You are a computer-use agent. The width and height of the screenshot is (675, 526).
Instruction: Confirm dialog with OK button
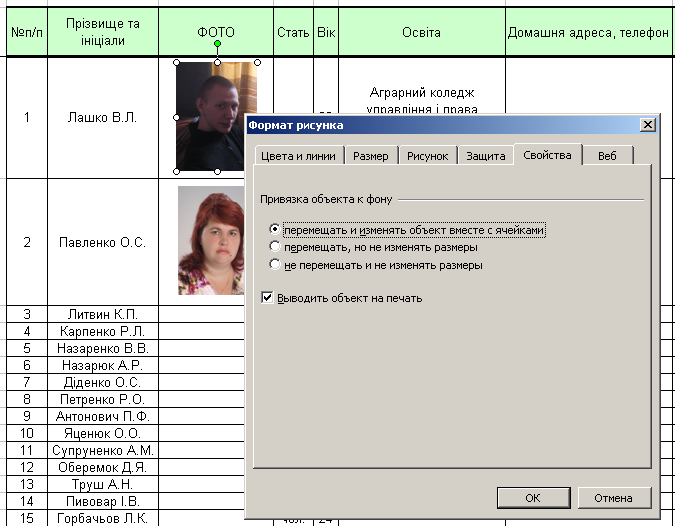coord(533,498)
